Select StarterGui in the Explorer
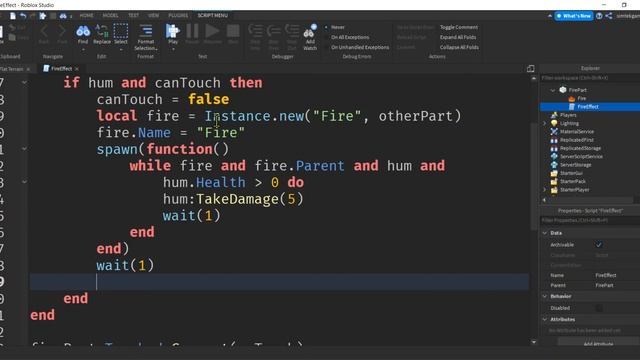 (571, 173)
